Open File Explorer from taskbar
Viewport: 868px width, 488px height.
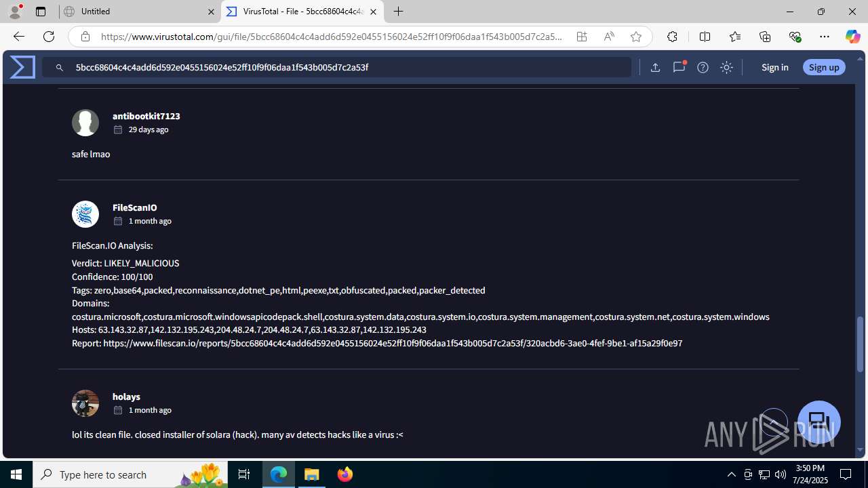click(312, 474)
